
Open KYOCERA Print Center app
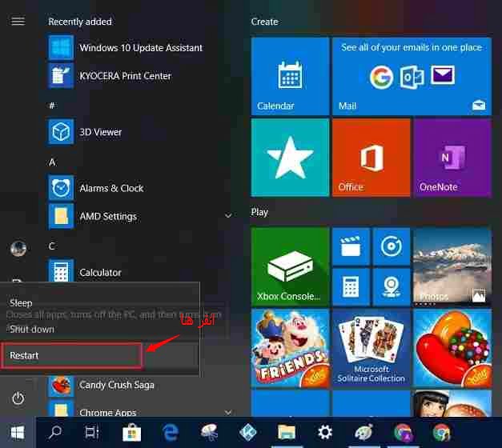110,76
